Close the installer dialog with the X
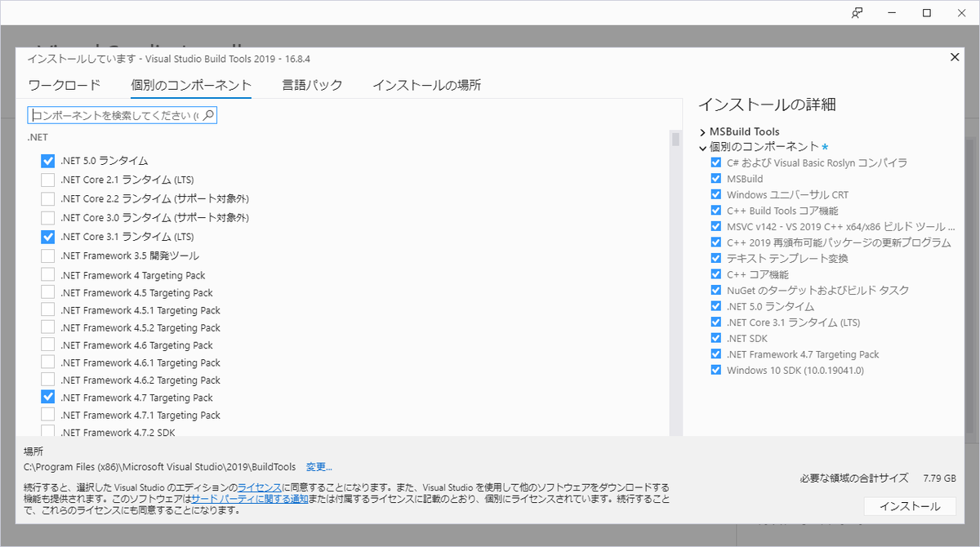The image size is (980, 547). click(955, 56)
